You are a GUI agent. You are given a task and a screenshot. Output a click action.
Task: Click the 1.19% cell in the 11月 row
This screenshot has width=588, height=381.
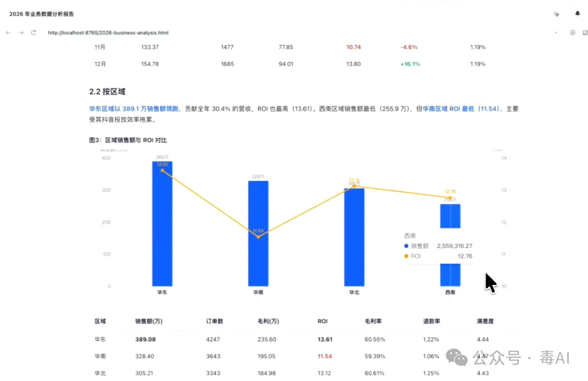pos(478,47)
